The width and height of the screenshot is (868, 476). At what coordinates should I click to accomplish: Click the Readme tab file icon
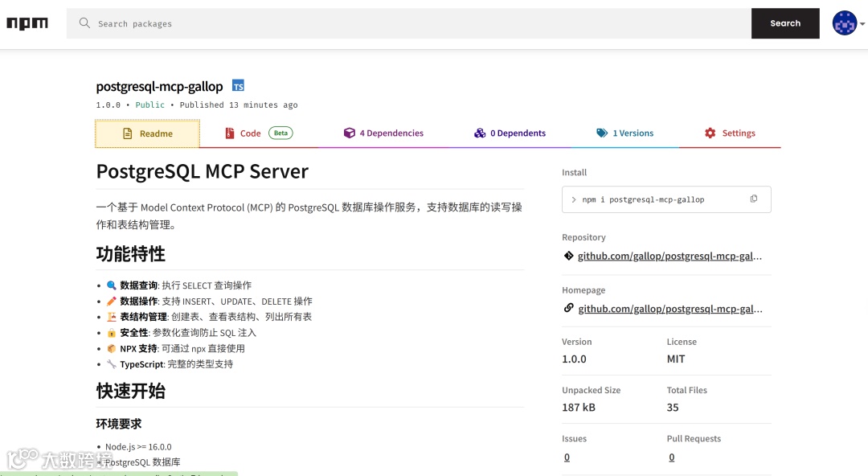[x=127, y=133]
